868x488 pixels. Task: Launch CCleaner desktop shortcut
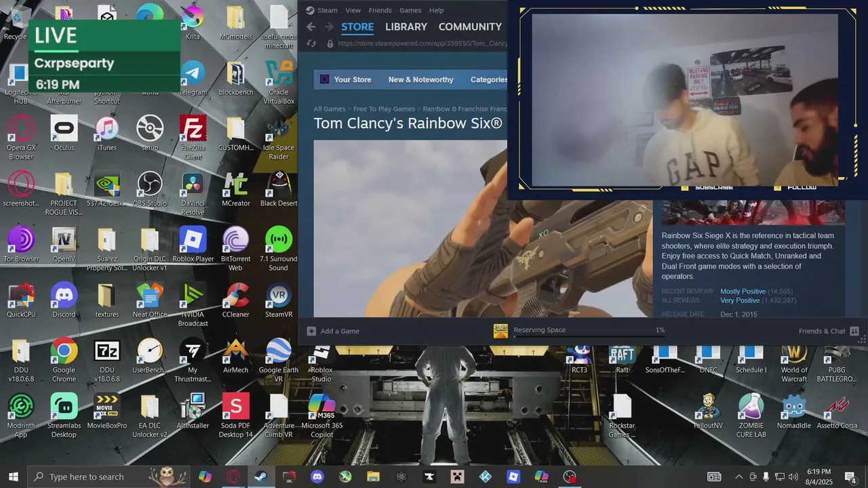(x=236, y=301)
